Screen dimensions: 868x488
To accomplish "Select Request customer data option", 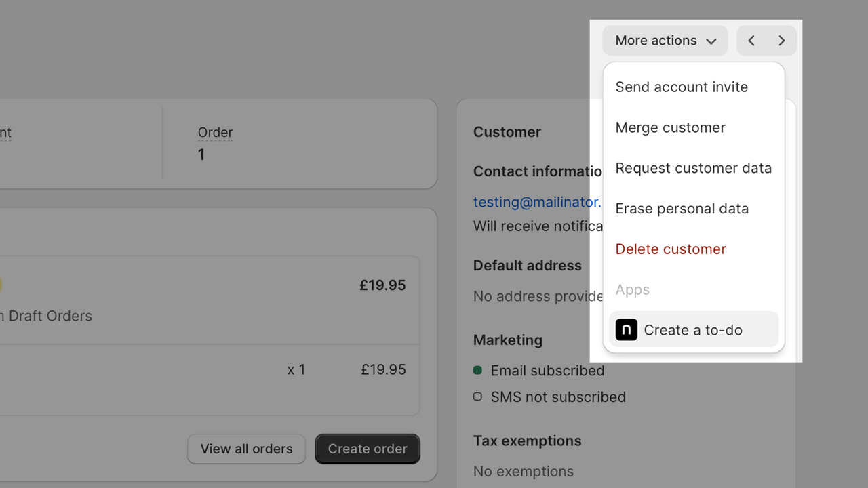I will click(x=693, y=168).
